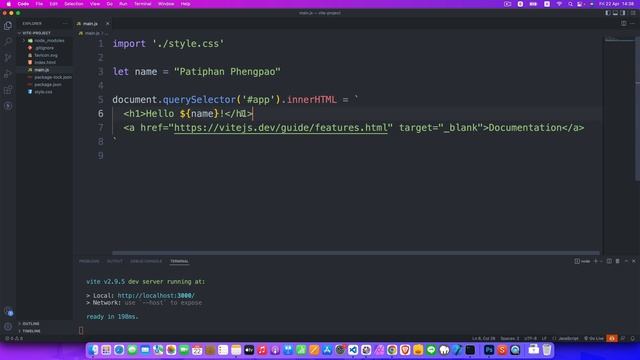
Task: Open the Explorer view in activity bar
Action: 8,26
